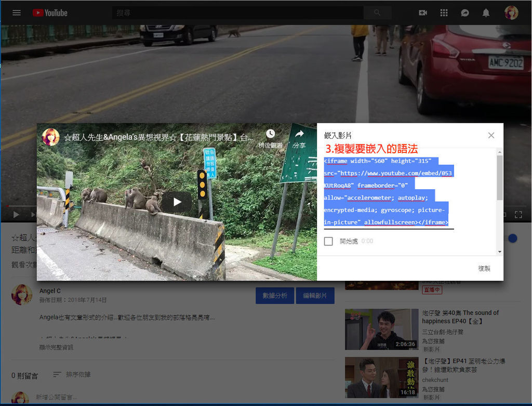Click the 編輯影片 edit video button
This screenshot has width=532, height=406.
315,296
